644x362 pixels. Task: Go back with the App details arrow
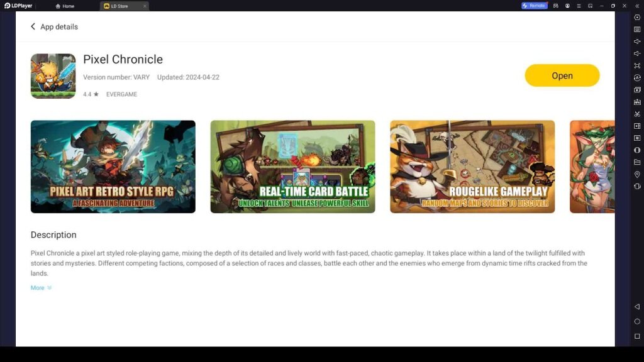[x=33, y=26]
